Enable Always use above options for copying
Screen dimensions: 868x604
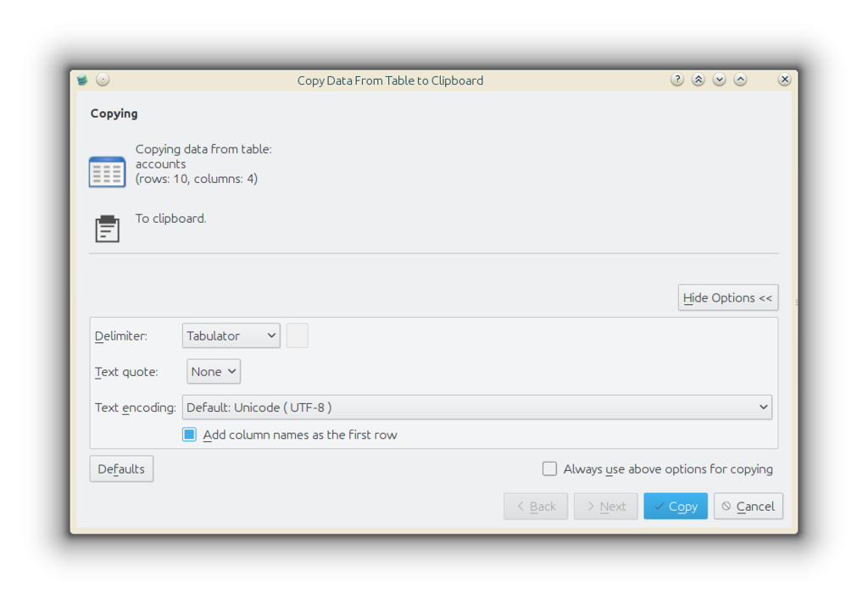549,468
